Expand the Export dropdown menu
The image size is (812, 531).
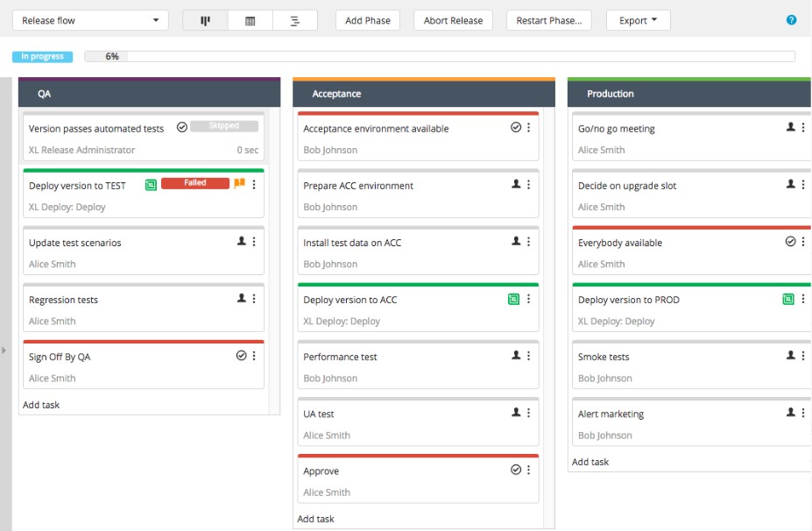pos(638,20)
